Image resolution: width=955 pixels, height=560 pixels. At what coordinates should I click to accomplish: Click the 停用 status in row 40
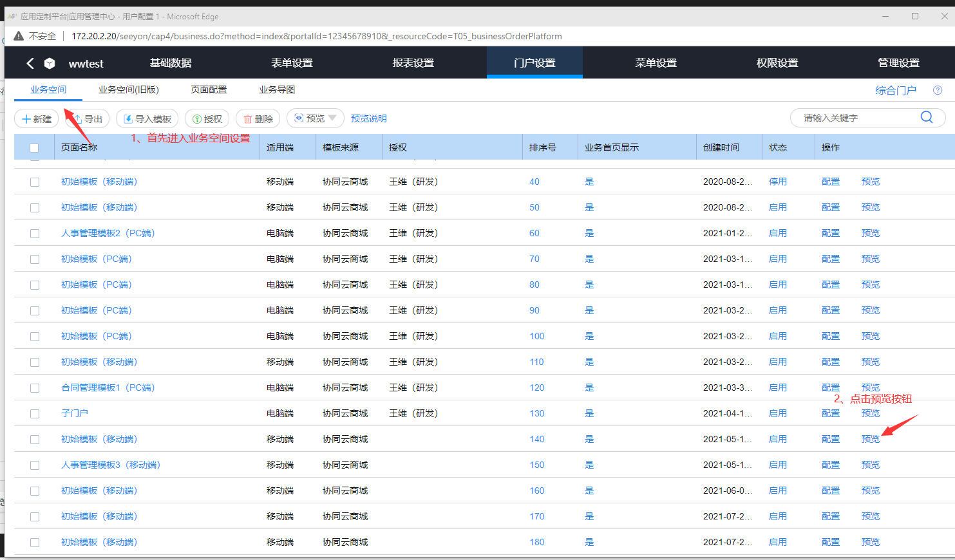(x=777, y=182)
